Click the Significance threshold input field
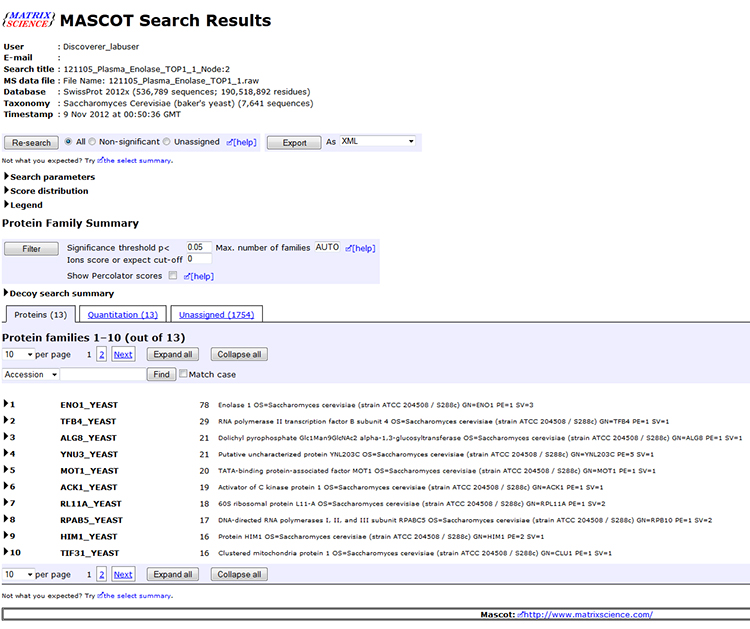 [199, 247]
